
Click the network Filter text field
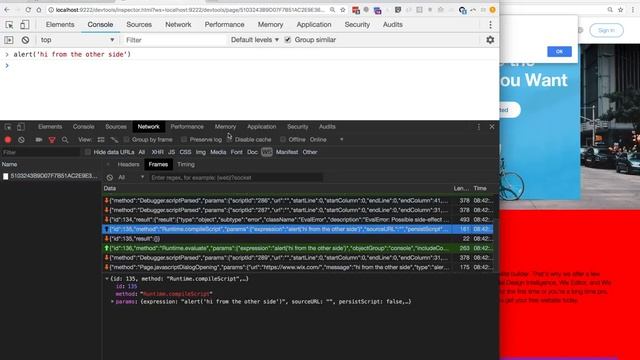pyautogui.click(x=40, y=152)
